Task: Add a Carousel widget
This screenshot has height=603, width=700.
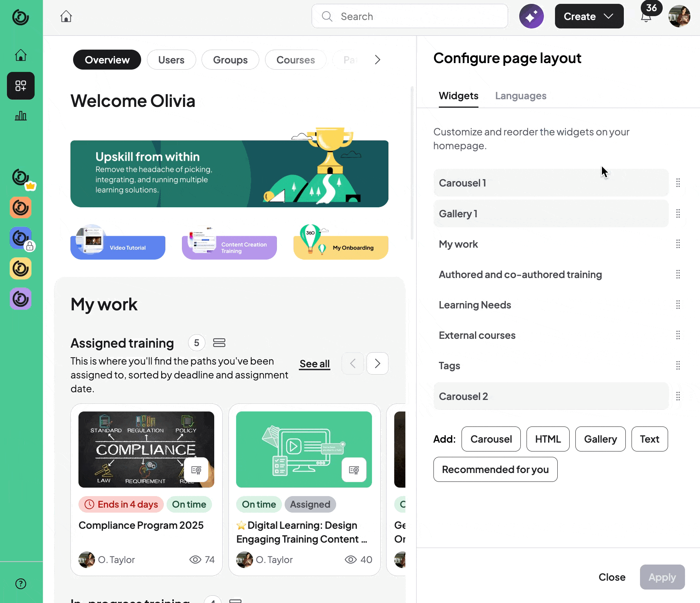Action: [491, 439]
